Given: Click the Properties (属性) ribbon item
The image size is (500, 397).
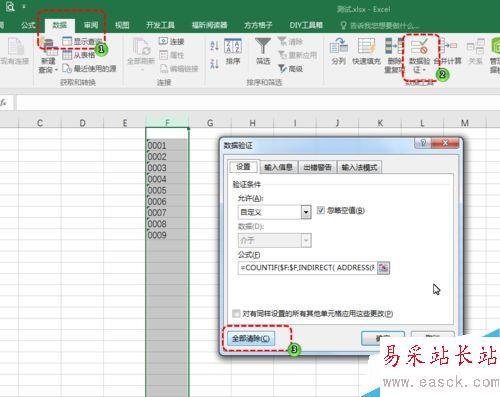Looking at the screenshot, I should [x=171, y=55].
